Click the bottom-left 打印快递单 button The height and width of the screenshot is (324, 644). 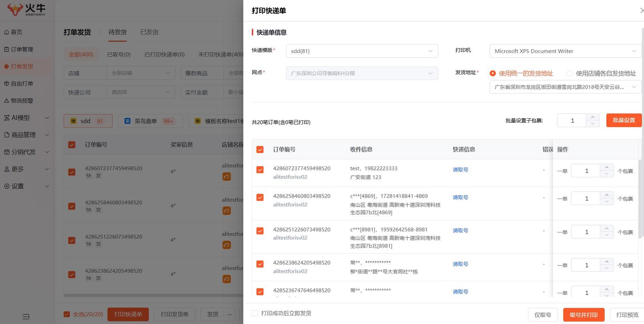128,314
